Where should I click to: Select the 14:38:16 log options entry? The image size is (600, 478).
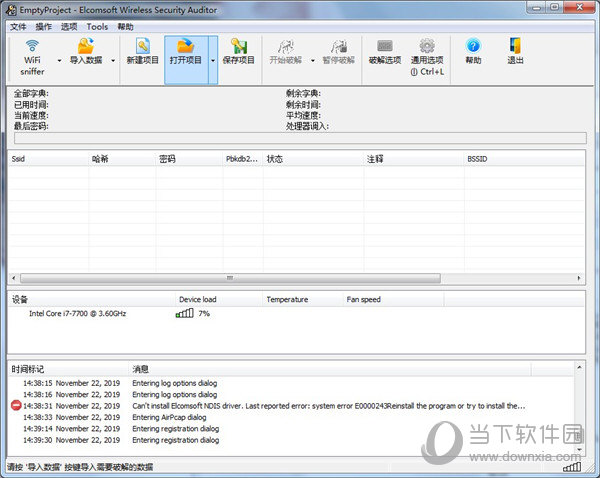tap(291, 395)
